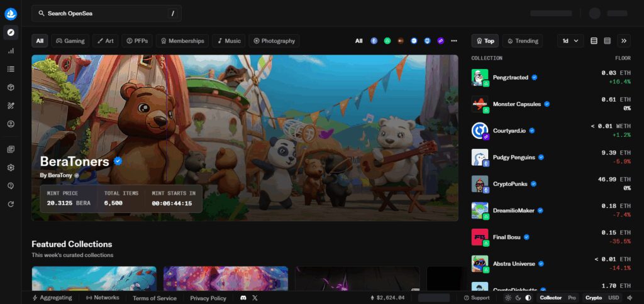Select the Ethereum chain filter icon
Viewport: 644px width, 304px height.
[x=374, y=41]
